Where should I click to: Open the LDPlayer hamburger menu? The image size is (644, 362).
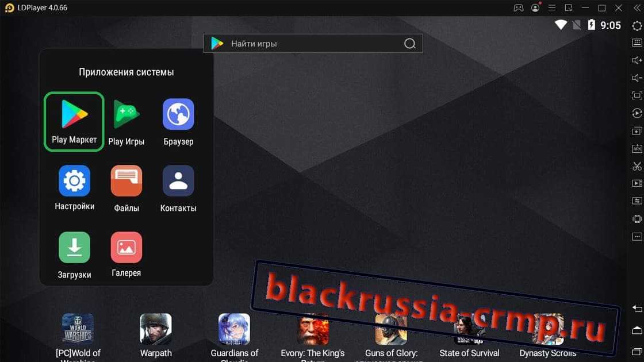click(x=552, y=8)
